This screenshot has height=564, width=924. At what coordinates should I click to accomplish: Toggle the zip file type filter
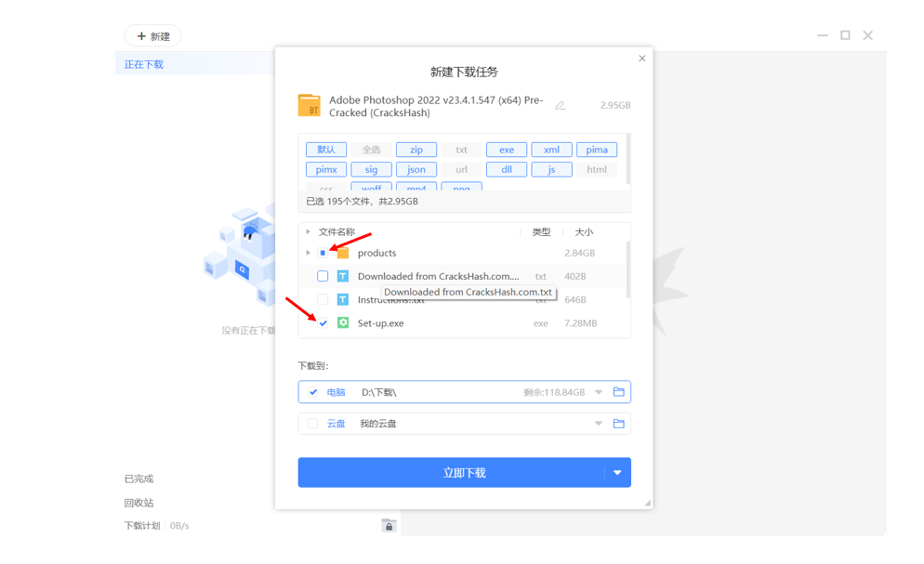pos(416,150)
